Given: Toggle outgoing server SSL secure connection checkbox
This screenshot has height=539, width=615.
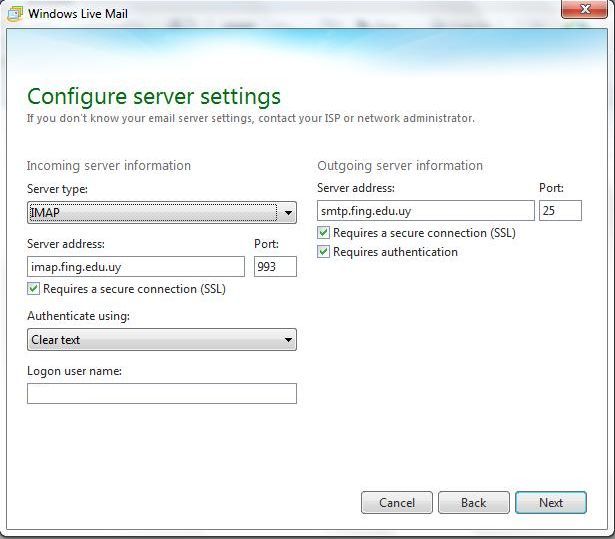Looking at the screenshot, I should point(324,233).
